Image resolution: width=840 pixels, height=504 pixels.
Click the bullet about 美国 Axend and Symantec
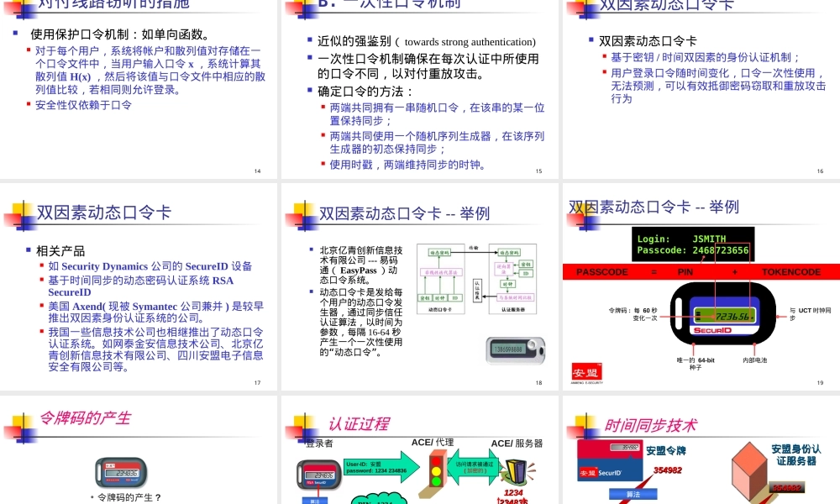(156, 312)
